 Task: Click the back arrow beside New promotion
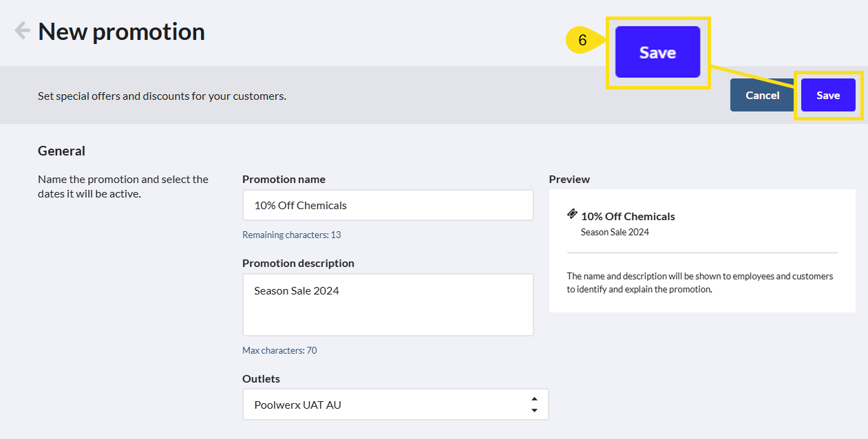pos(22,31)
